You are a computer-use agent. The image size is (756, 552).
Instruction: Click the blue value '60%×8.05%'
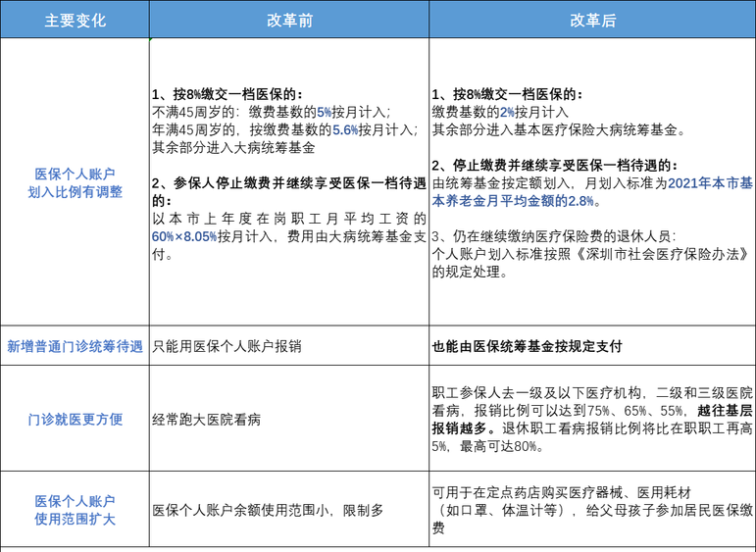184,236
